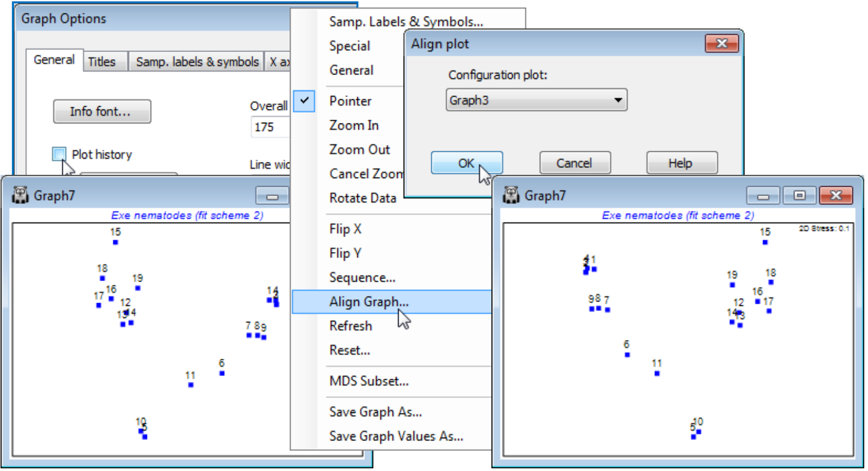Choose Refresh from the menu
868x471 pixels.
[x=350, y=326]
